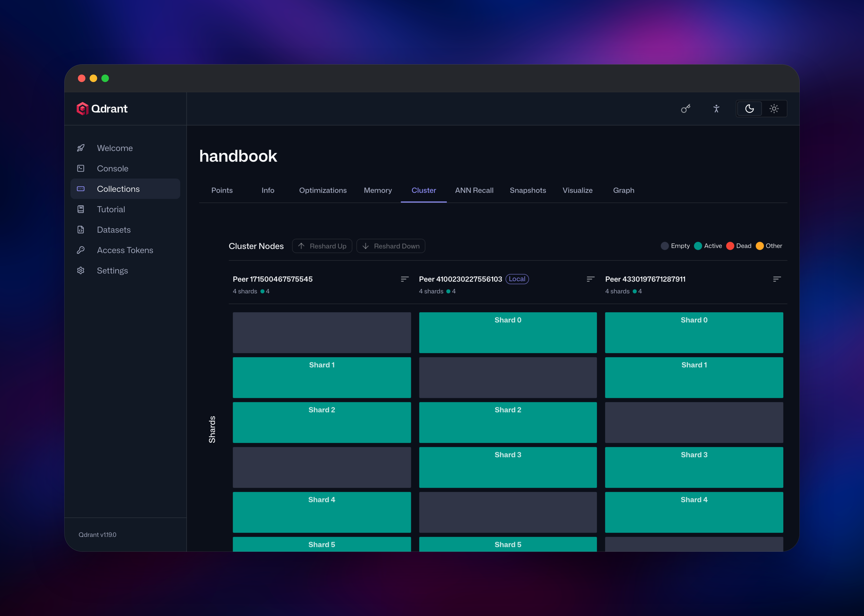
Task: Select Shard 4 on Peer 4330197671287911
Action: 694,513
